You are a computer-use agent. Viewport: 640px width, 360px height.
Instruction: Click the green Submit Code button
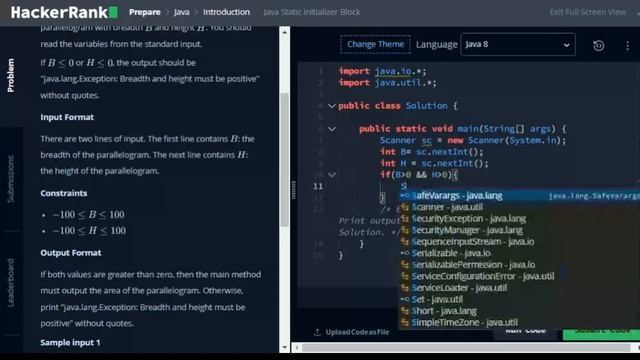click(601, 334)
